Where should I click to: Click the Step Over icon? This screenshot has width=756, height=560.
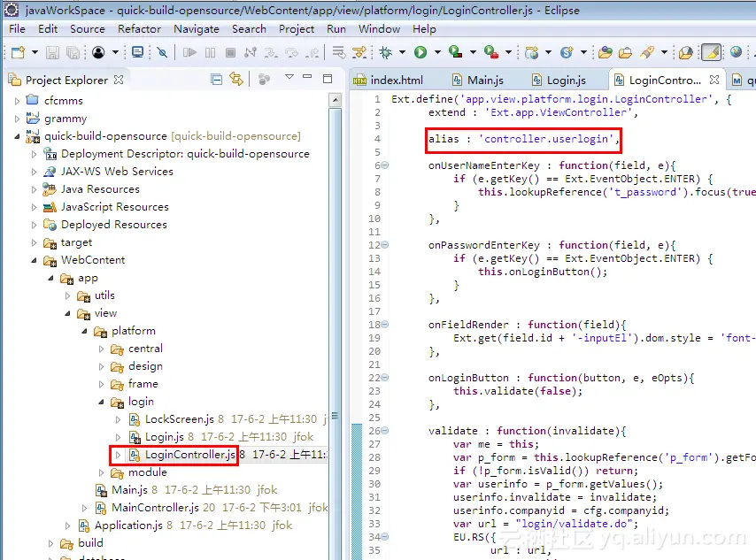click(x=292, y=52)
